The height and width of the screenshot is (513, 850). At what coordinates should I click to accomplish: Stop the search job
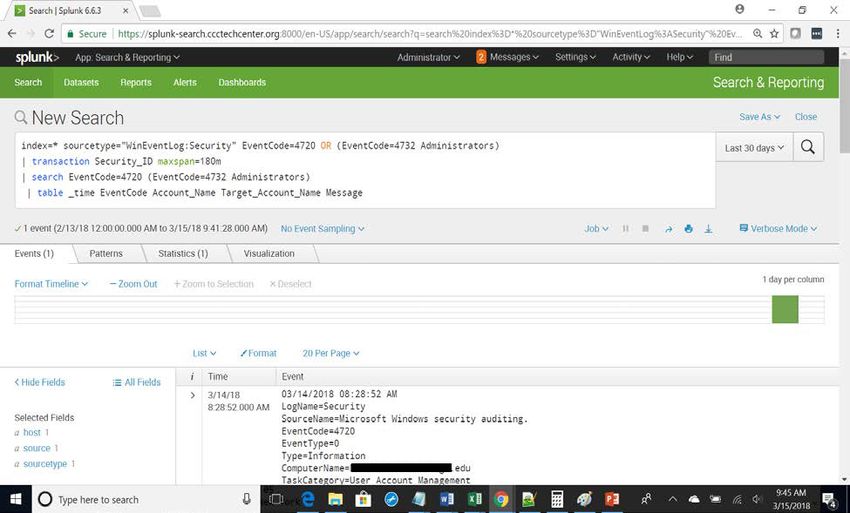tap(645, 229)
